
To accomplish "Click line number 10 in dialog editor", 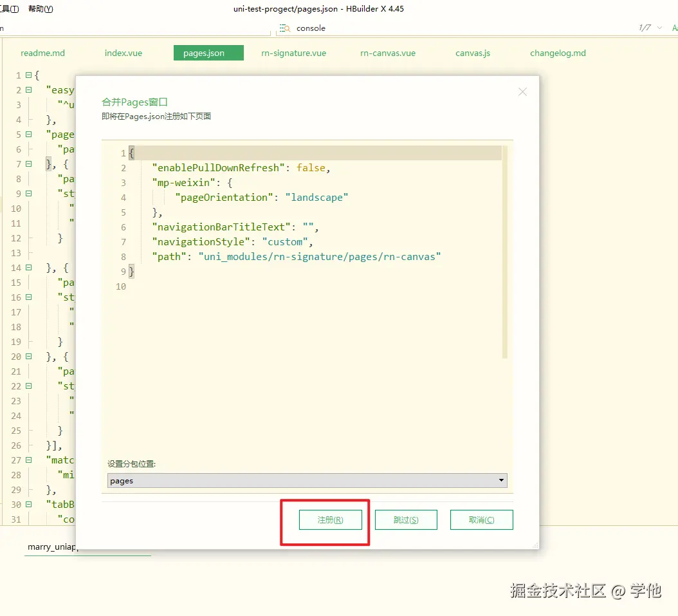I will 121,286.
